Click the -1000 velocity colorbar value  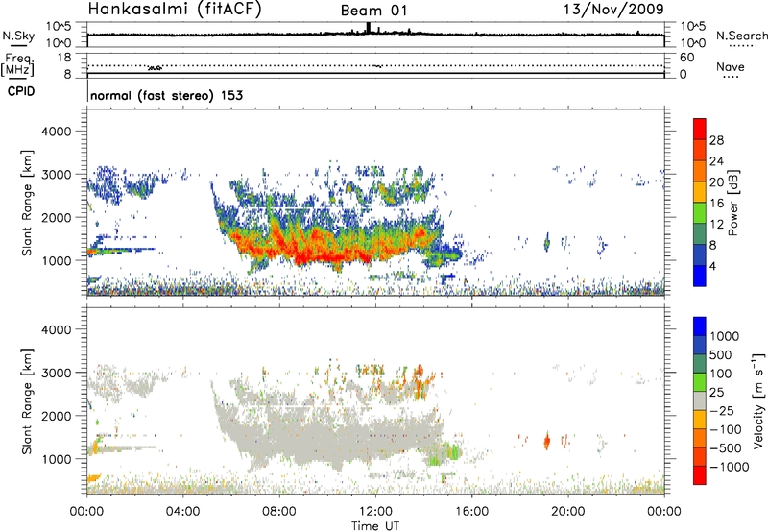tap(730, 467)
